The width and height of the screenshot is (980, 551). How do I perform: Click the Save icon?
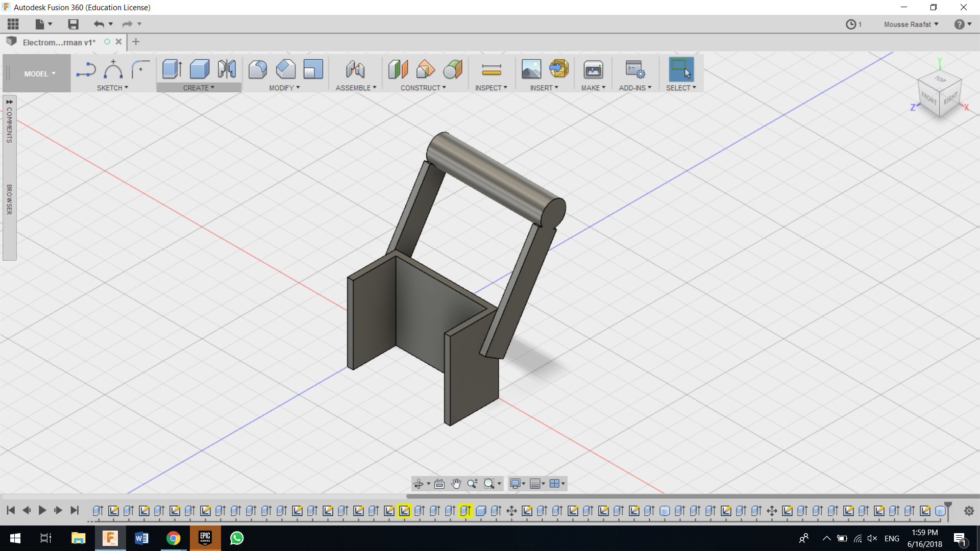pyautogui.click(x=73, y=24)
